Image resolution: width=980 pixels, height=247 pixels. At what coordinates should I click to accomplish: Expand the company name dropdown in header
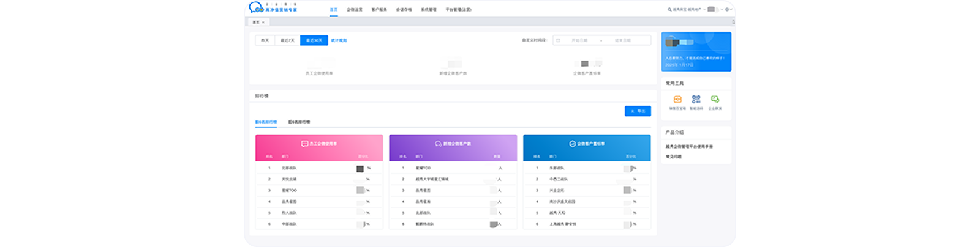pos(704,10)
